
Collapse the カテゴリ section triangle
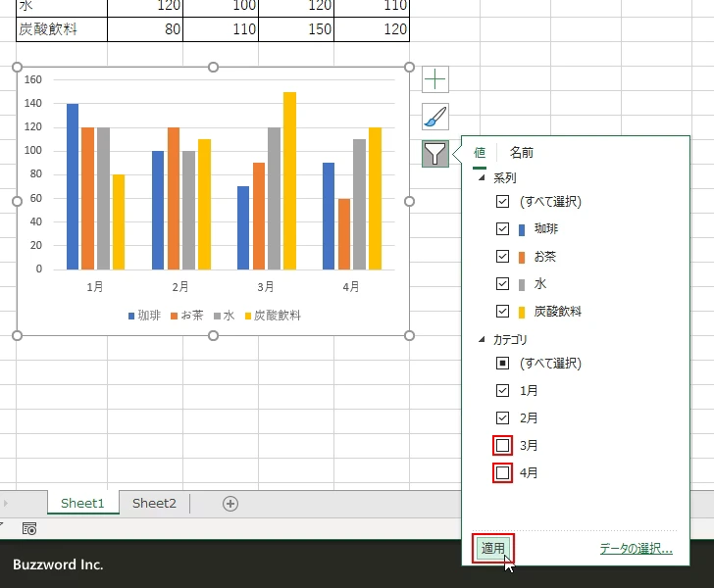(x=482, y=339)
